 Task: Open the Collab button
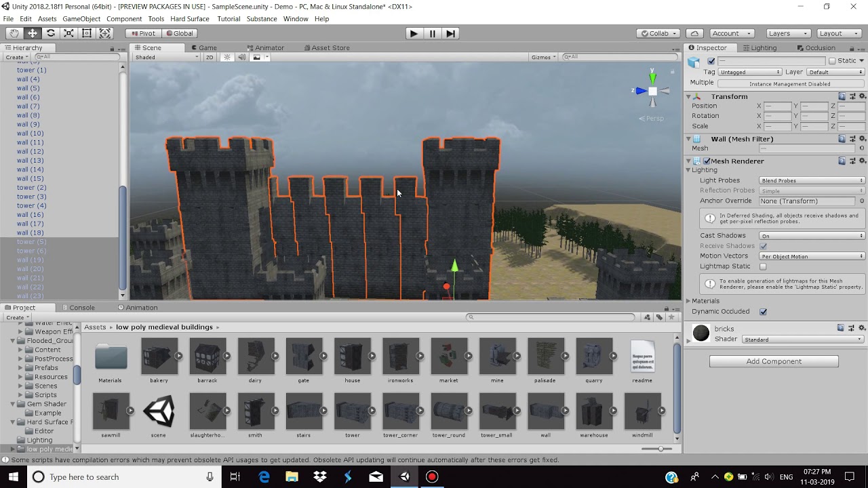pos(658,33)
